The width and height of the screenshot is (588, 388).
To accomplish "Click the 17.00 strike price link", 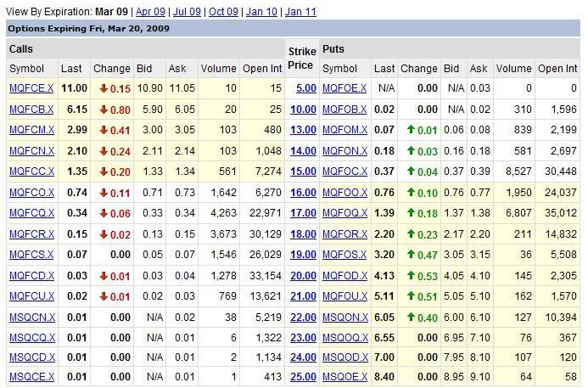I will coord(303,211).
